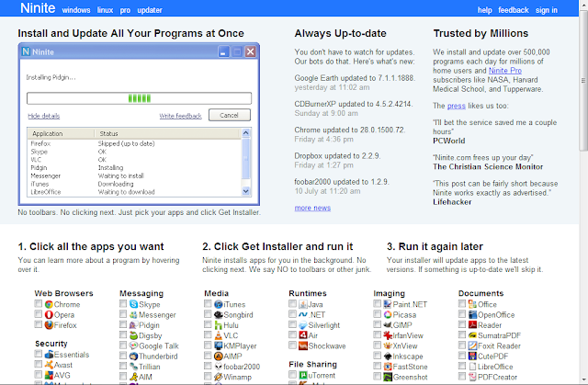Screen dimensions: 588x385
Task: Click the Chrome icon in Web Browsers
Action: point(49,304)
